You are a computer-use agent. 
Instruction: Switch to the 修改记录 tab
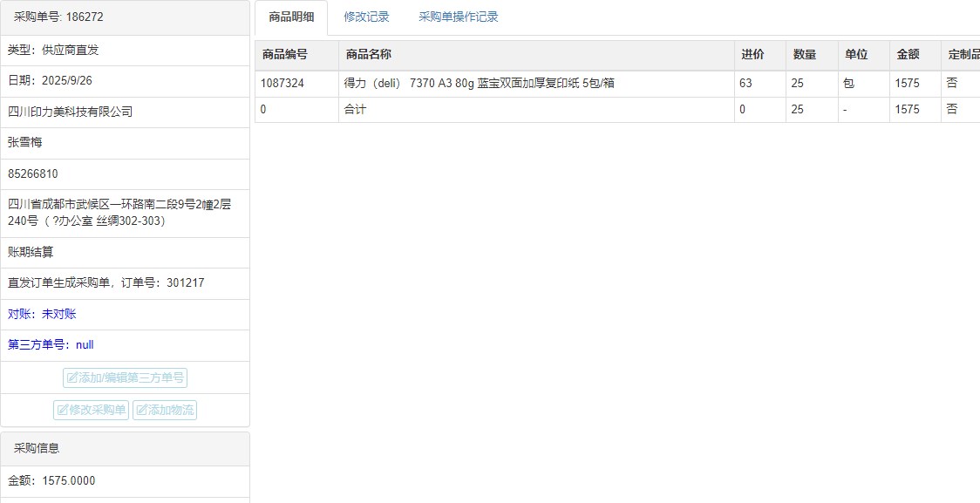click(x=366, y=17)
